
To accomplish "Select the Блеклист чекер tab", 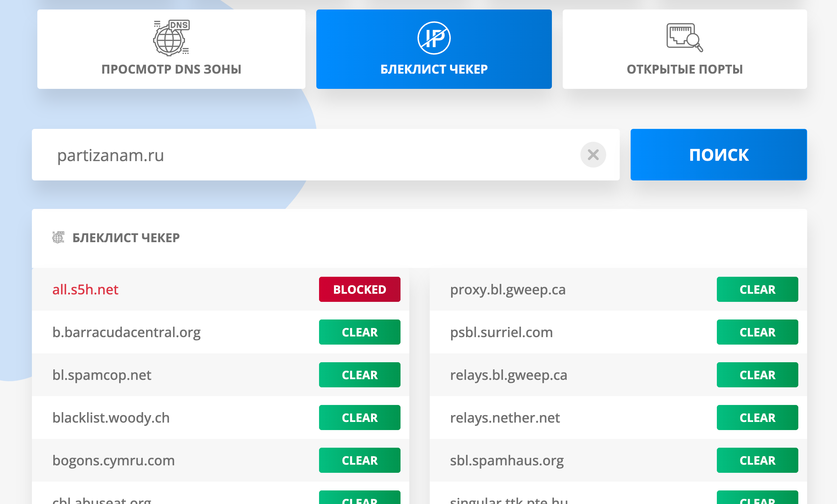I will 434,69.
